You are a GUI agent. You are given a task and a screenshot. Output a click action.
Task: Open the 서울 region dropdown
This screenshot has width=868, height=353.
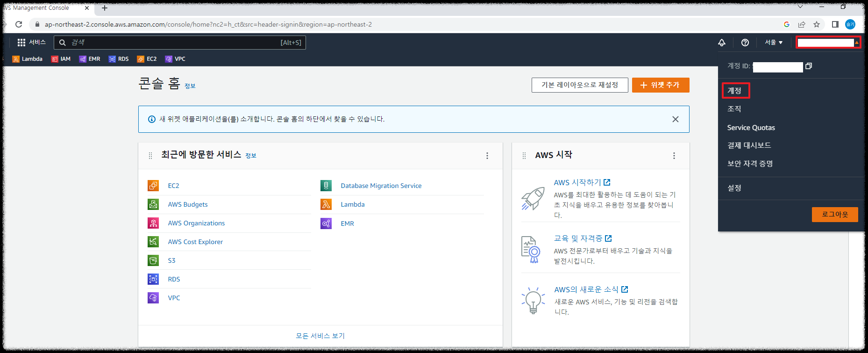coord(774,43)
